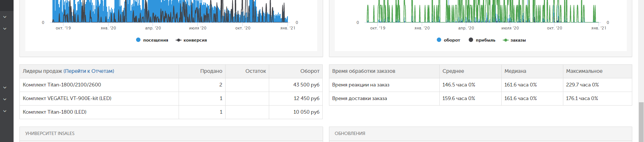The height and width of the screenshot is (142, 644).
Task: Toggle the 'конверсия' series in chart legend
Action: tap(191, 40)
